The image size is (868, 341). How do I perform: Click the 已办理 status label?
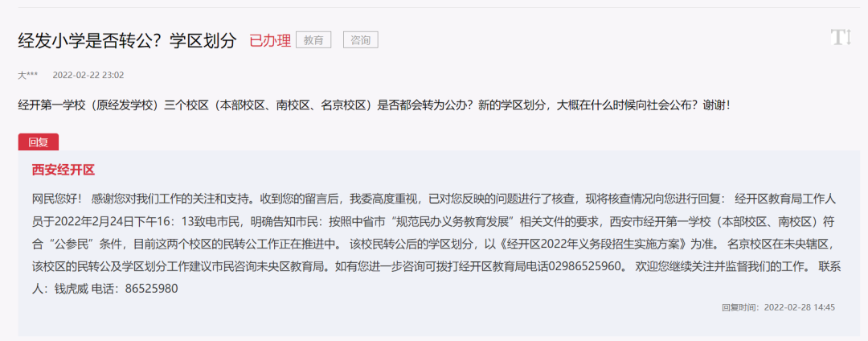pos(270,40)
